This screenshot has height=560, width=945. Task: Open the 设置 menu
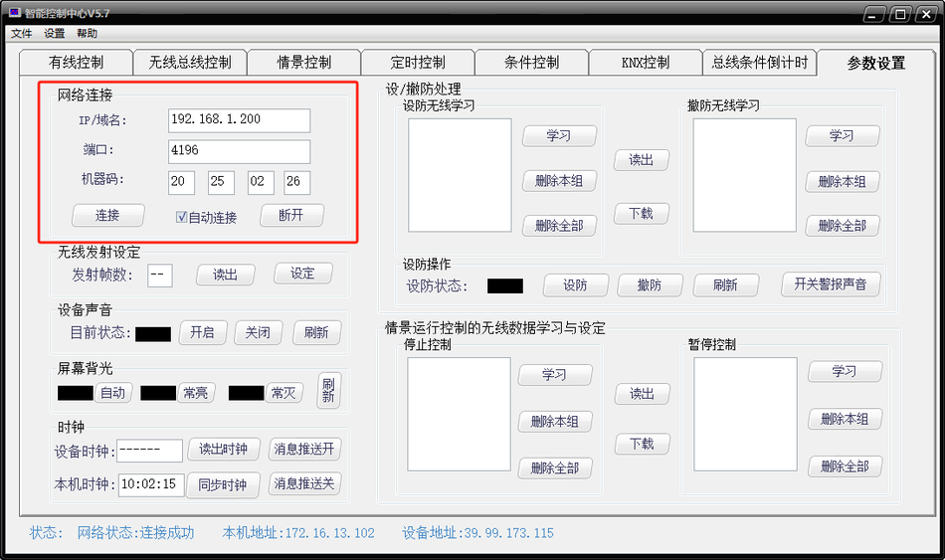tap(55, 33)
